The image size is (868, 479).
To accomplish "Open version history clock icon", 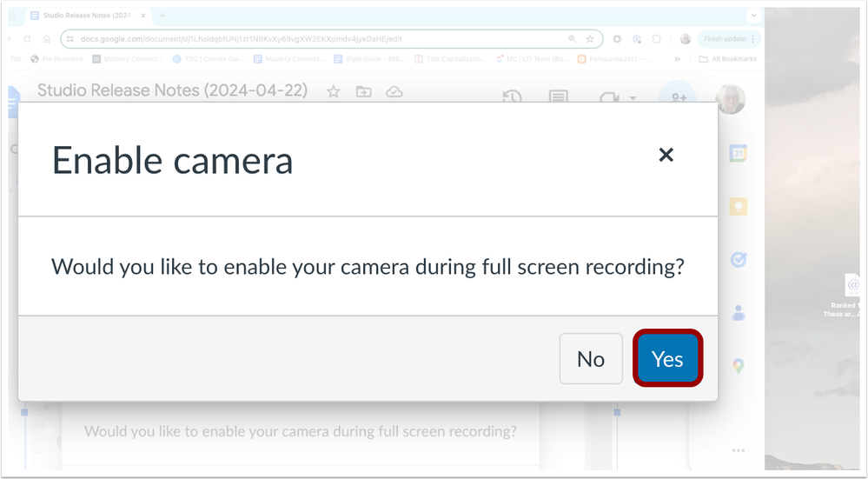I will [x=512, y=96].
